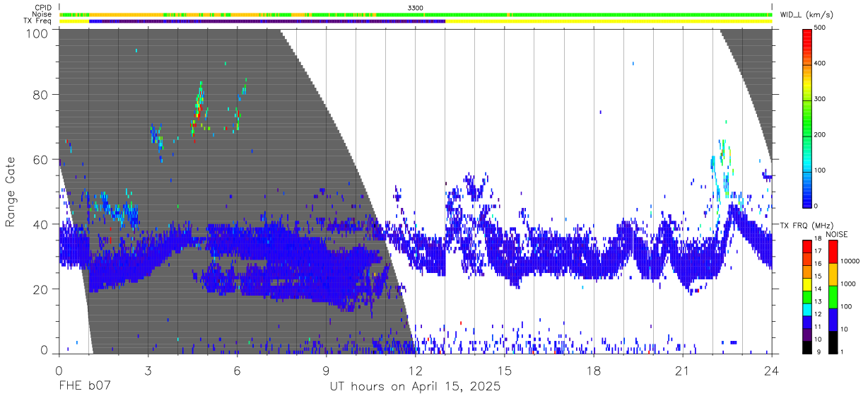Screen dimensions: 868x401
Task: Click the 9 MHz black frequency swatch
Action: [x=807, y=347]
